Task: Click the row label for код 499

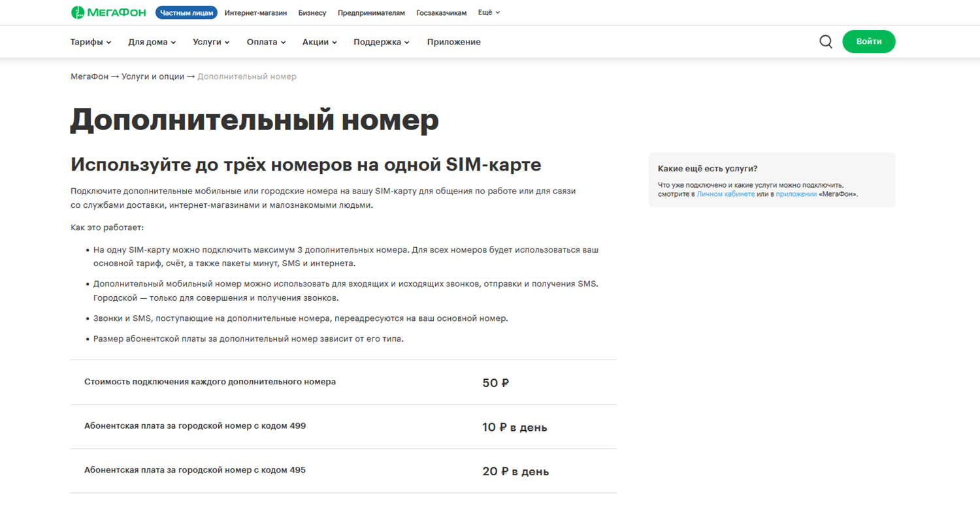Action: pyautogui.click(x=195, y=426)
